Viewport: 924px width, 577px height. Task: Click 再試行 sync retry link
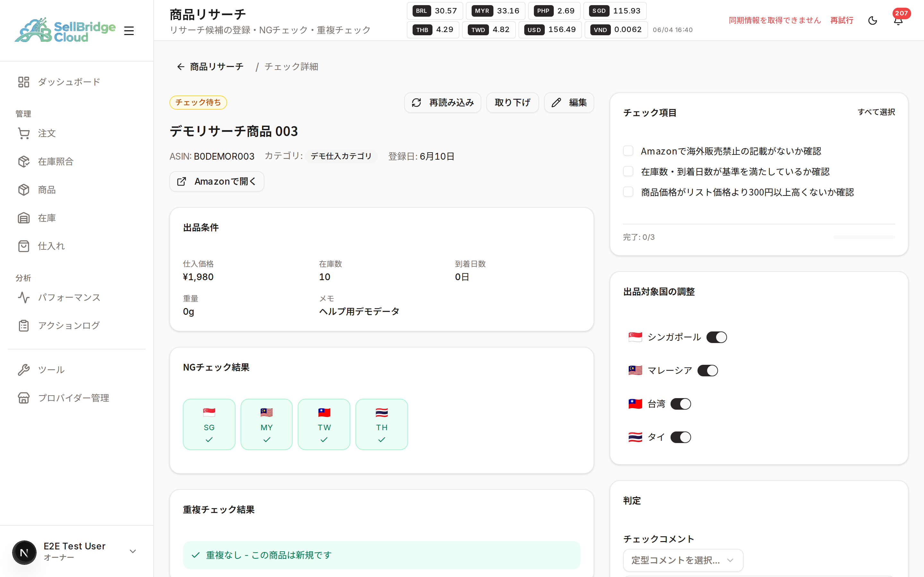click(842, 20)
